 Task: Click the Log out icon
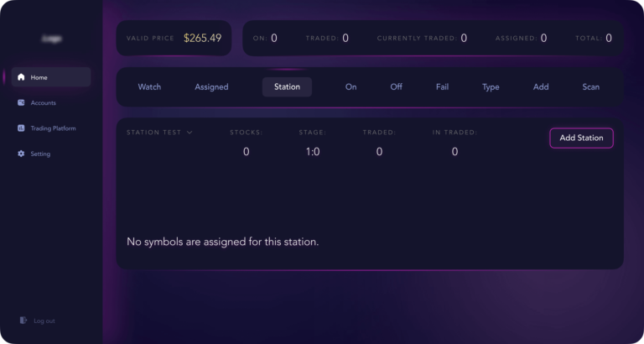click(23, 321)
